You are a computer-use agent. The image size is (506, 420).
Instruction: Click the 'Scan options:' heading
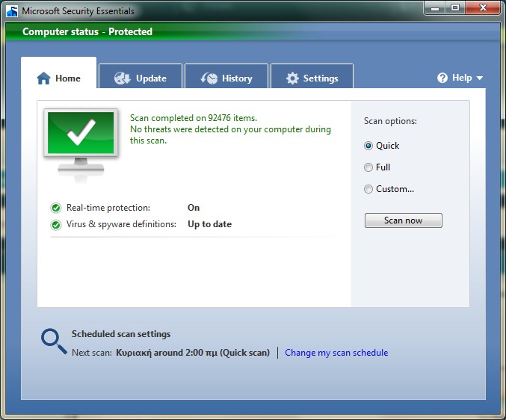390,121
